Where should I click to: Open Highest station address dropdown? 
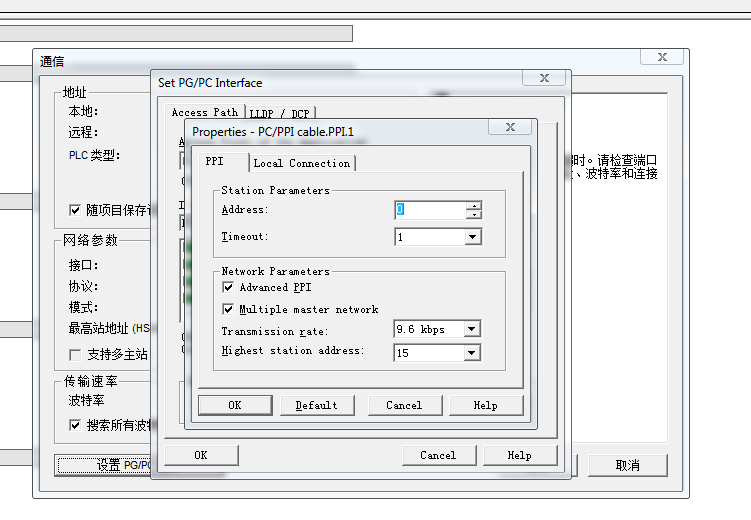pyautogui.click(x=473, y=353)
